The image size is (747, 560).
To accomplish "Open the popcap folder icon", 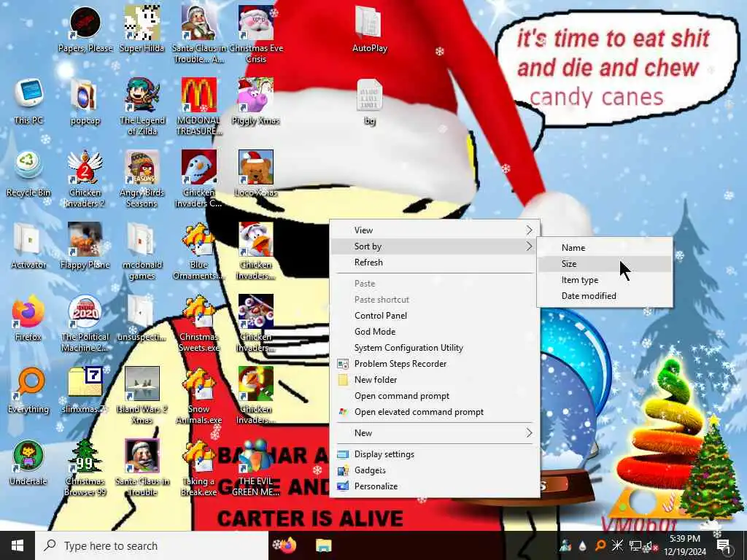I will pyautogui.click(x=85, y=101).
